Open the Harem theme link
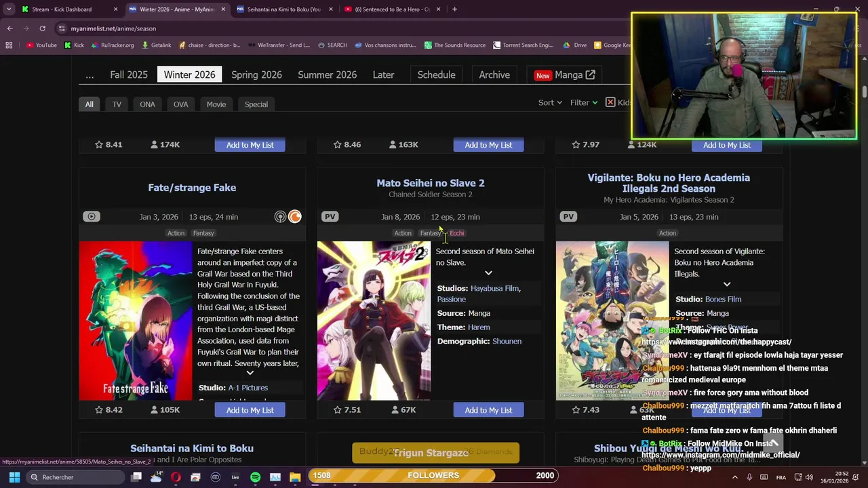The image size is (868, 488). [x=479, y=327]
